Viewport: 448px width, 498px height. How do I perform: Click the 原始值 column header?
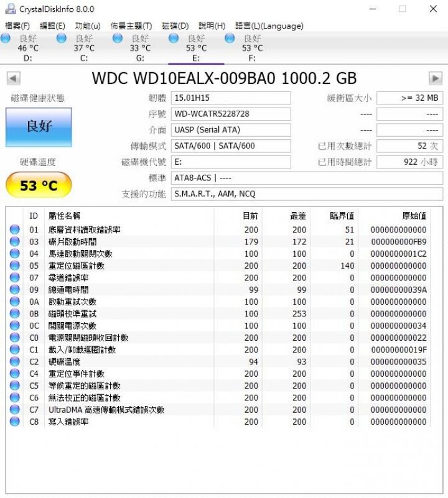click(x=414, y=216)
